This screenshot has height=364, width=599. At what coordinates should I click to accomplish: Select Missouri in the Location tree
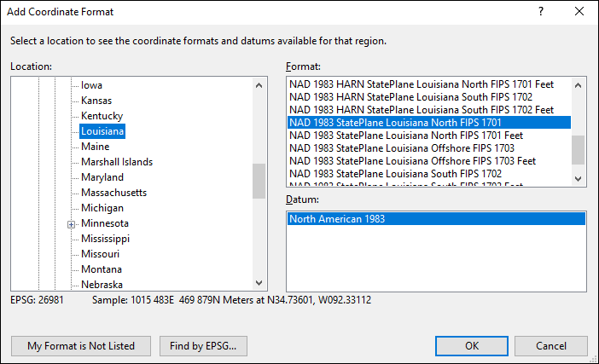coord(100,254)
